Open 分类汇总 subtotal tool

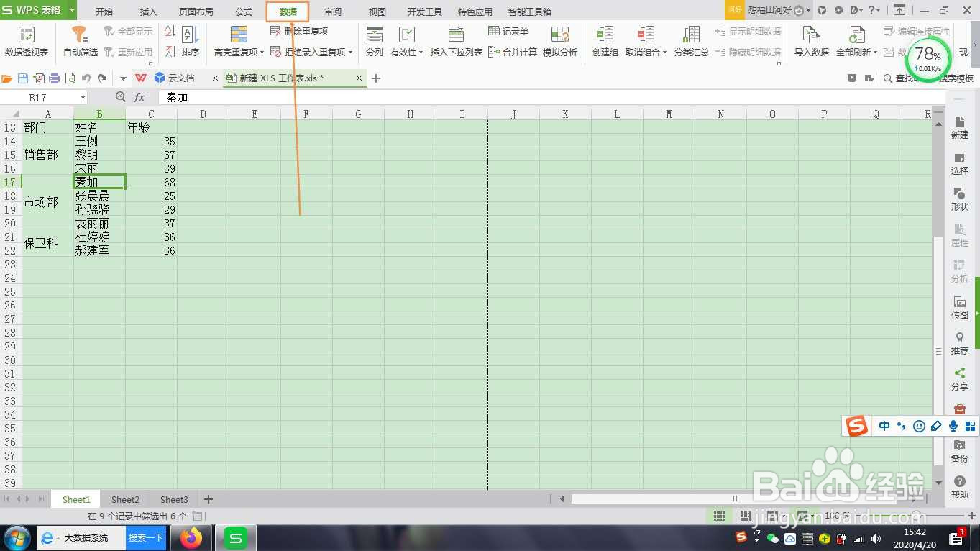pos(691,42)
